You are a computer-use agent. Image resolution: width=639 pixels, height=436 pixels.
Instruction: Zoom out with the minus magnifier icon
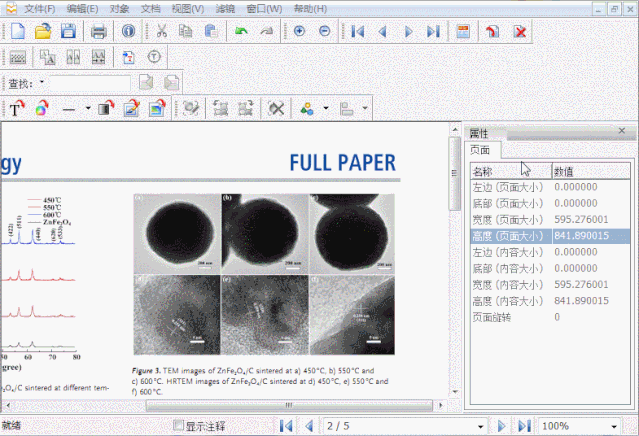click(x=325, y=31)
